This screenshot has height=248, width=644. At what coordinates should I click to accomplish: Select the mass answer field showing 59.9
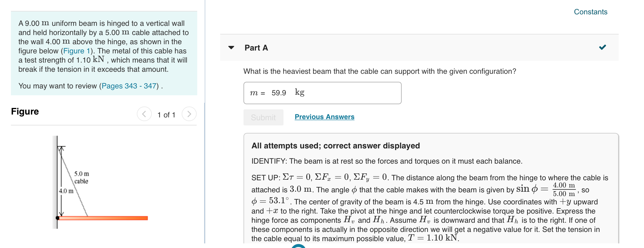tap(322, 92)
